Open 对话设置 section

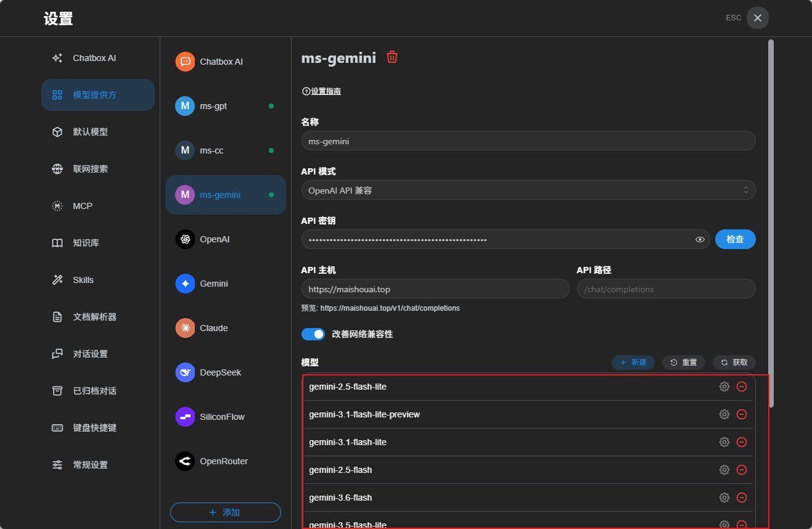[x=98, y=354]
